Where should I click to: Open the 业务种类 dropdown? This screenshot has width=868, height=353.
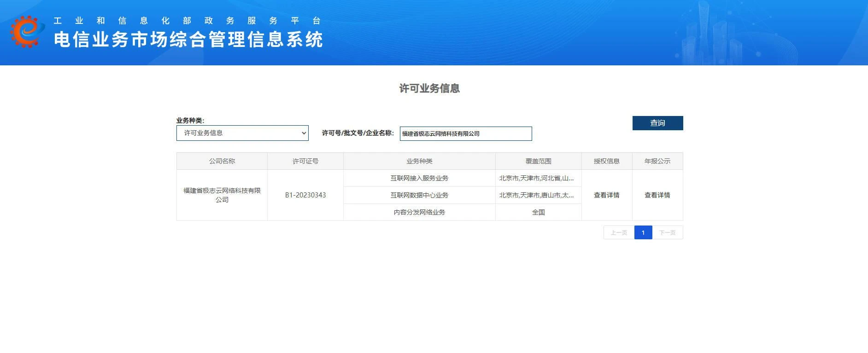[242, 133]
